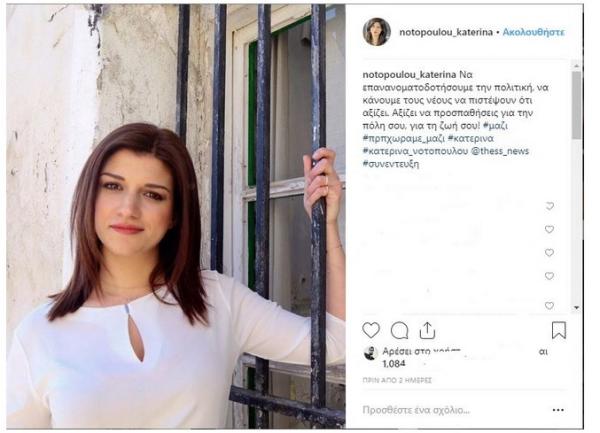Click the scrollbar up arrow in comments
Screen dimensions: 600x433
pyautogui.click(x=576, y=66)
